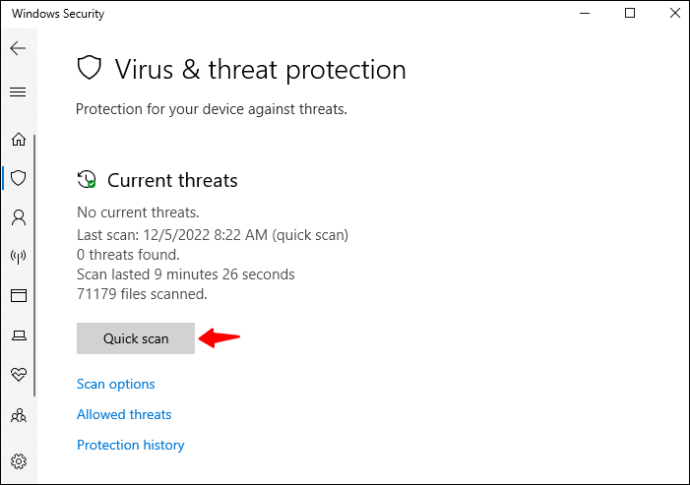Maximize the Windows Security window

pos(630,13)
